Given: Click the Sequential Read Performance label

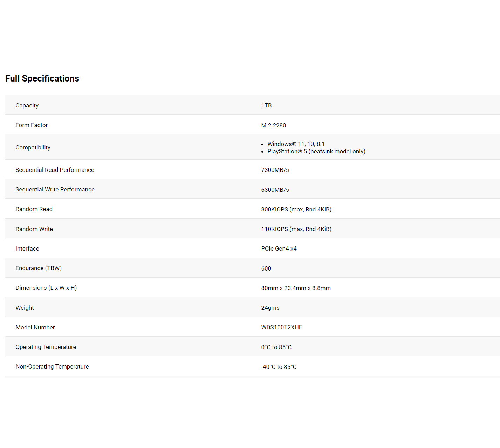Looking at the screenshot, I should pos(55,170).
